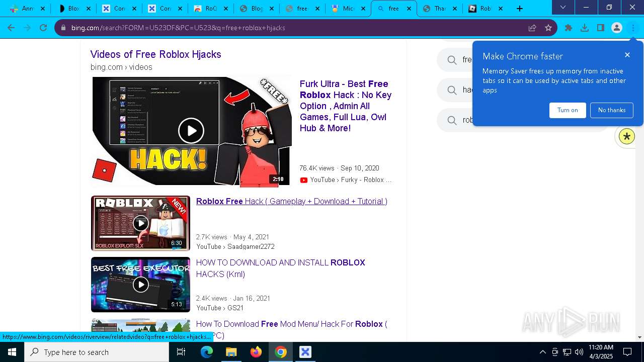This screenshot has height=362, width=644.
Task: View site information lock icon
Action: click(x=63, y=28)
